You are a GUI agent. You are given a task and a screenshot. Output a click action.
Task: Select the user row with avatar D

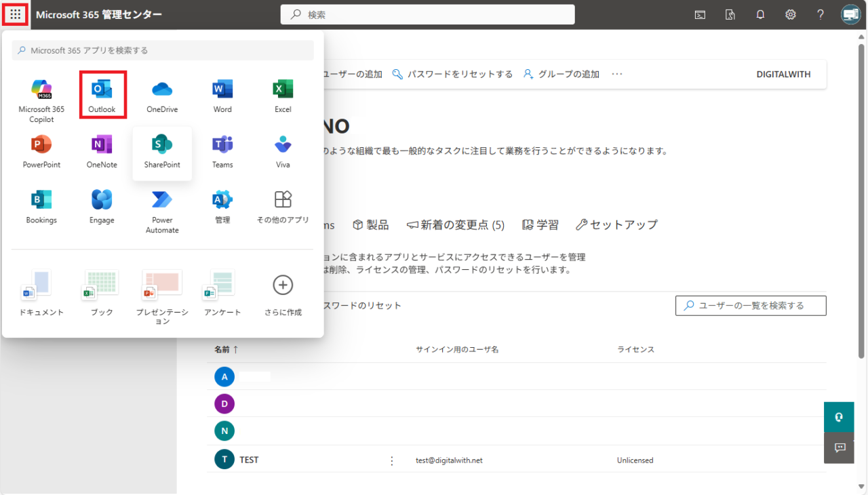click(516, 404)
